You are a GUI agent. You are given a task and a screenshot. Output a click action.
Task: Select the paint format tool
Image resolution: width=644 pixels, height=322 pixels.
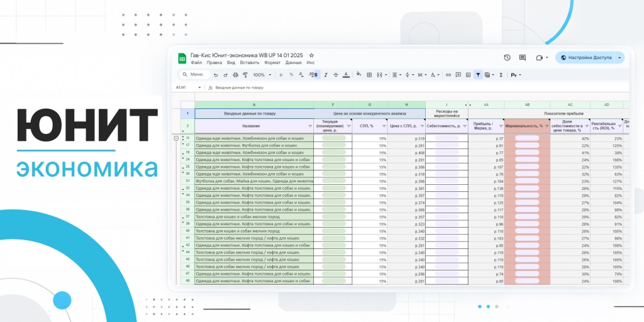[245, 75]
